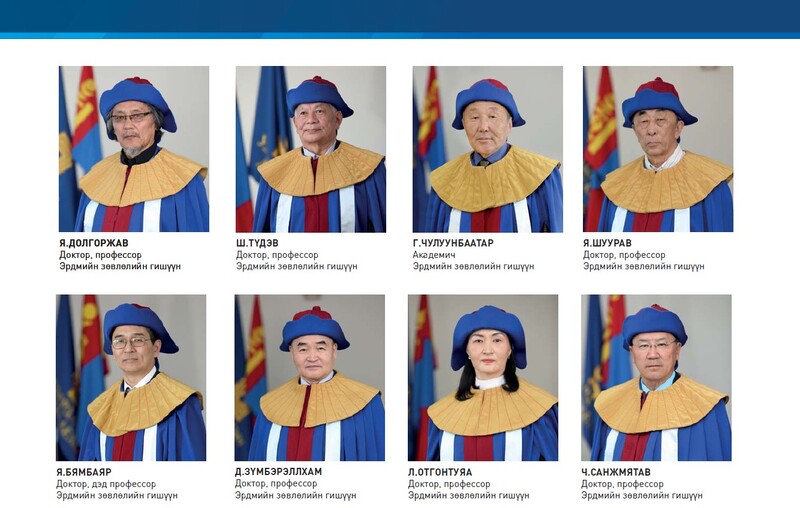Click the dark blue header banner
Screen dimensions: 800x508
point(400,16)
